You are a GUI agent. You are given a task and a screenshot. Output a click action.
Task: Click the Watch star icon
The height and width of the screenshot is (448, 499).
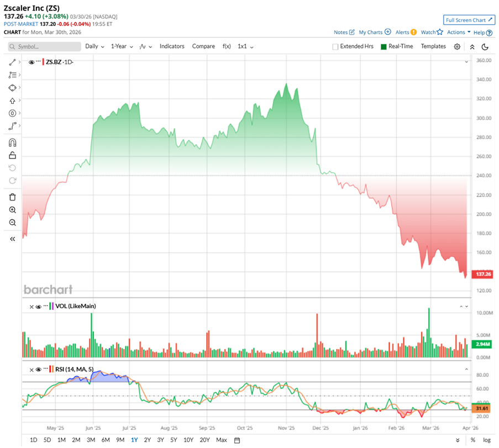(440, 32)
